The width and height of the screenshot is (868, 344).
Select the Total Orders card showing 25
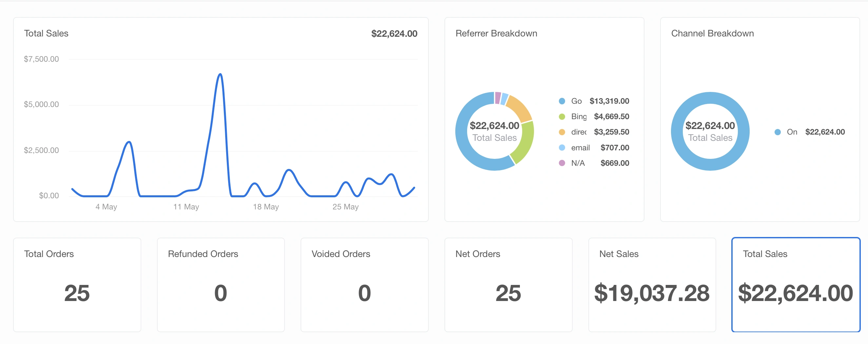(x=77, y=285)
